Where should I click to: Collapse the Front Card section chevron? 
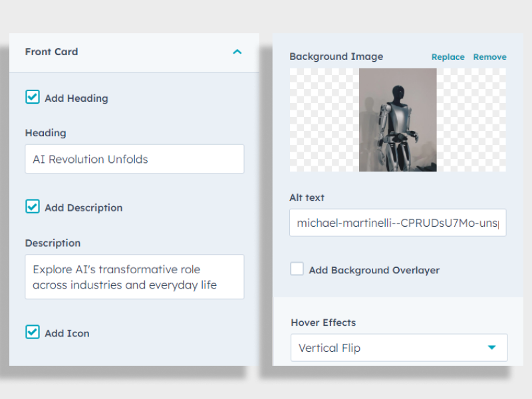click(x=237, y=52)
